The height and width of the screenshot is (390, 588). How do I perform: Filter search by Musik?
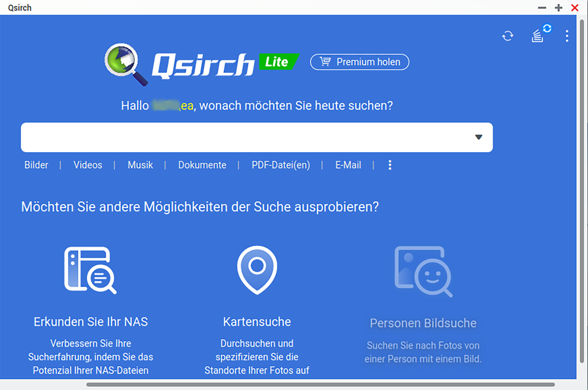point(140,165)
